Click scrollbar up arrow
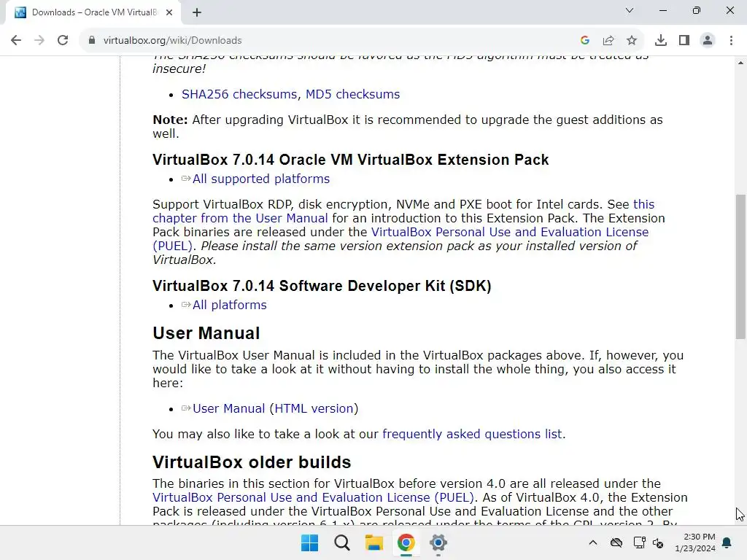This screenshot has width=747, height=560. 740,63
